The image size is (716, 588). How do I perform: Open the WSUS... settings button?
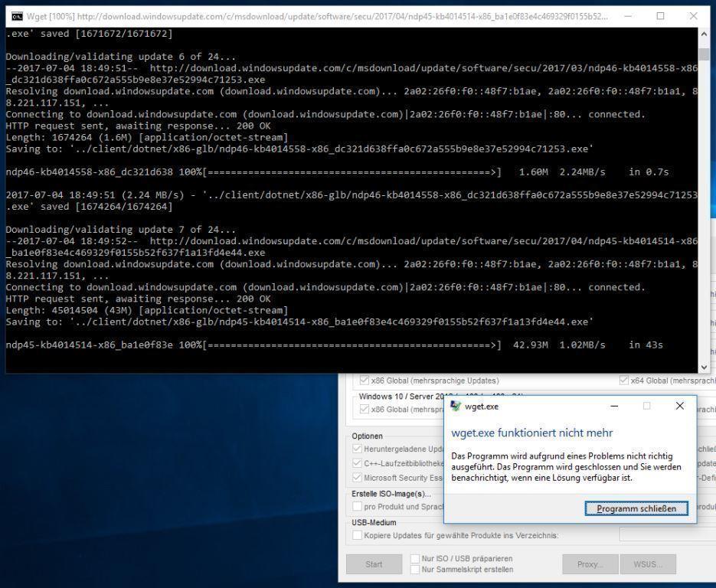click(649, 565)
